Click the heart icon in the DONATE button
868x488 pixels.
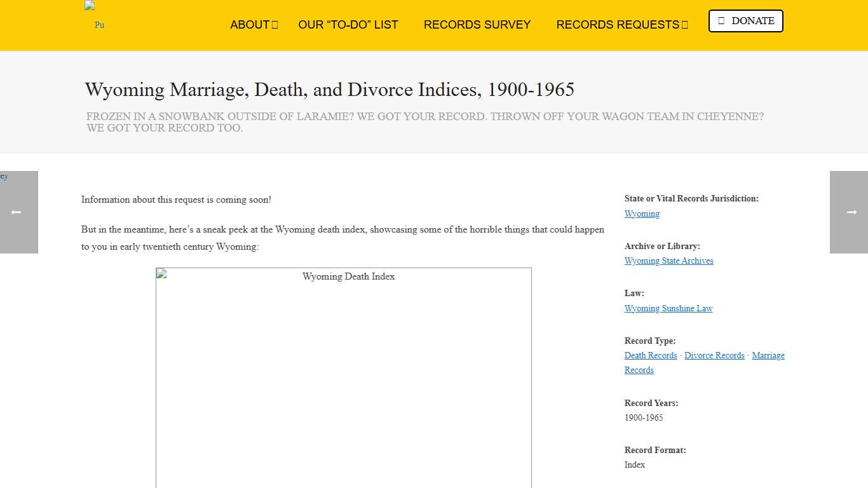coord(722,20)
